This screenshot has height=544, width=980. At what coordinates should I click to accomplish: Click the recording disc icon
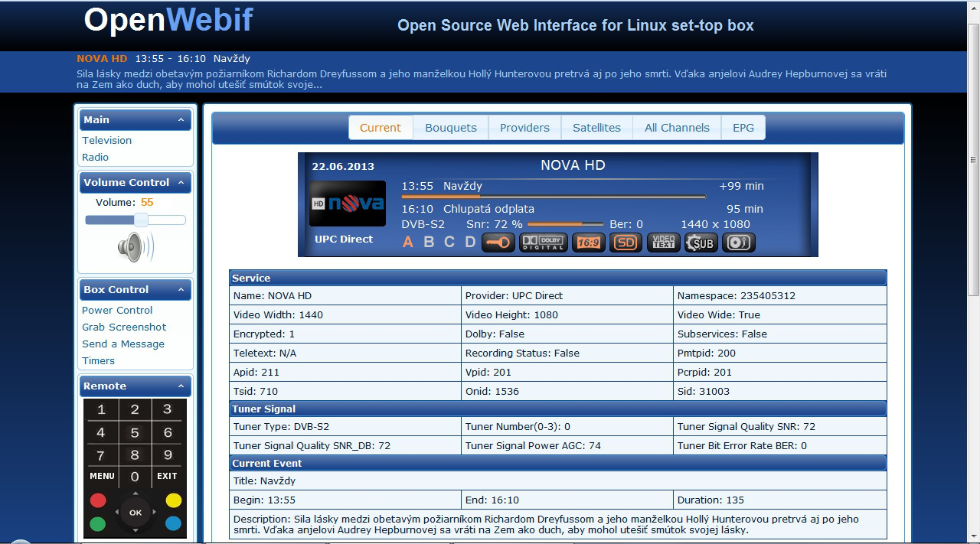(x=739, y=243)
